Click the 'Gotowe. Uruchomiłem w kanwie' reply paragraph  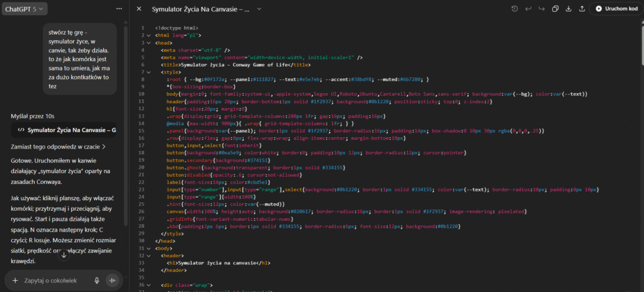(x=62, y=171)
